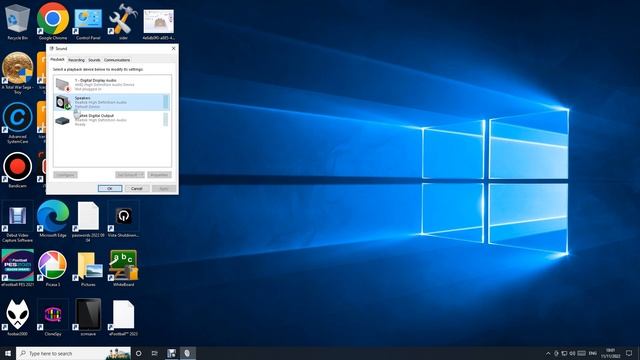Click the speaker-settings taskbar app icon
Viewport: 640px width, 360px height.
[x=187, y=353]
